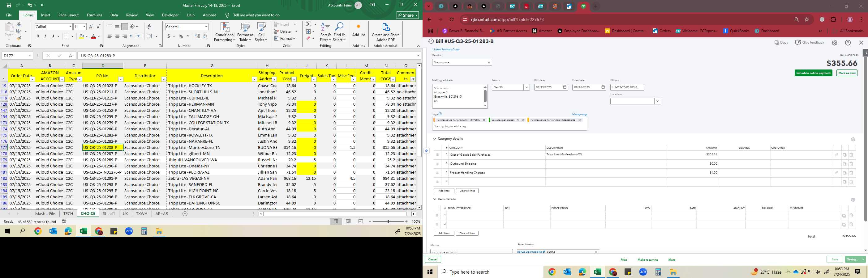Open Category details table settings gear
Viewport: 868px width, 278px height.
853,139
